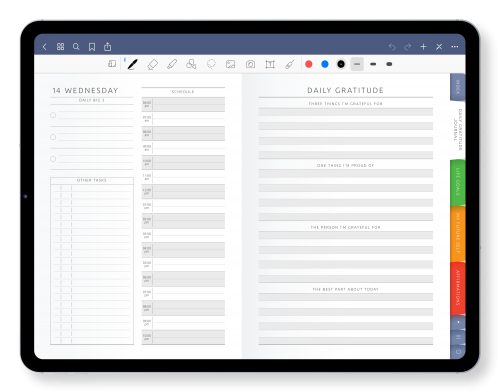The width and height of the screenshot is (500, 392).
Task: Click 'The best part about today' heading
Action: pyautogui.click(x=345, y=289)
